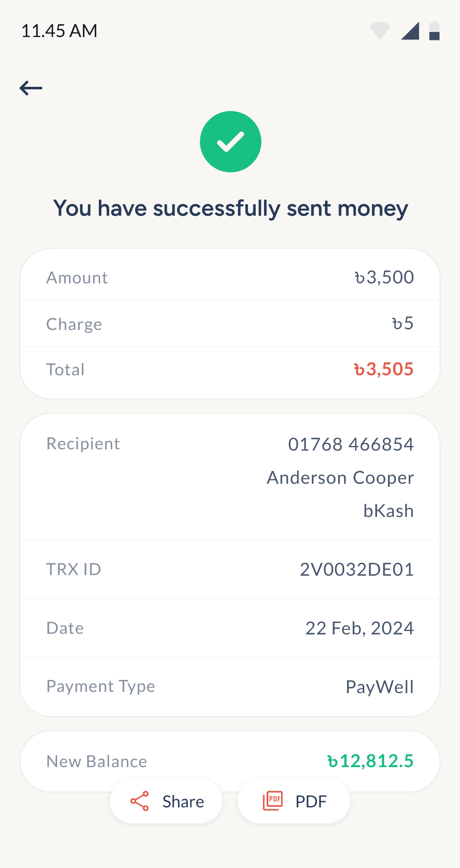
Task: Tap the Wi-Fi status icon
Action: 379,31
